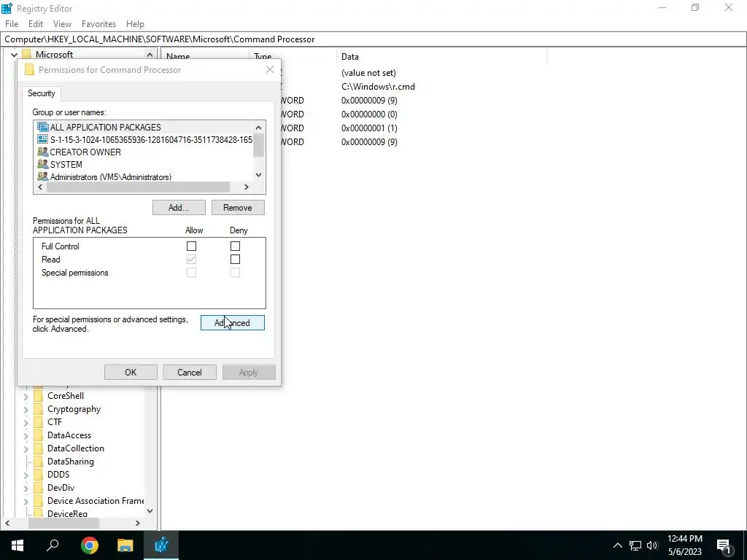Check Allow for Full Control
Screen dimensions: 747x560
[x=192, y=246]
